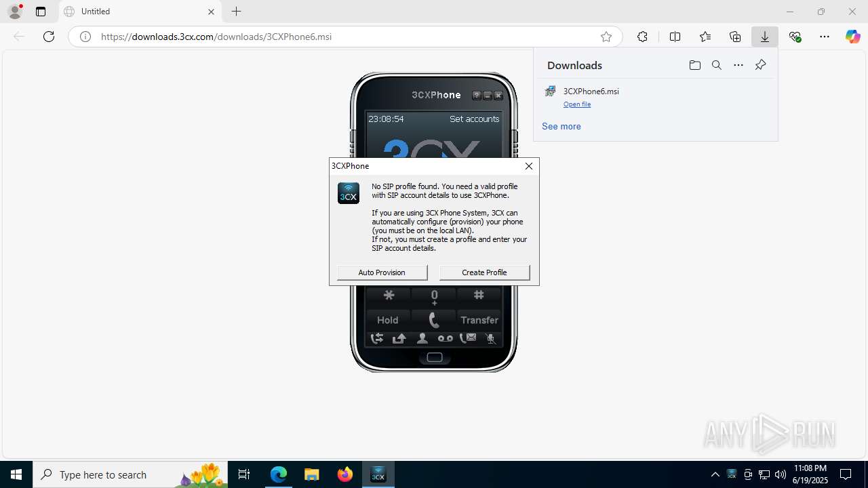The image size is (868, 488).
Task: Minimize the 3CXPhone softphone skin
Action: coord(488,96)
